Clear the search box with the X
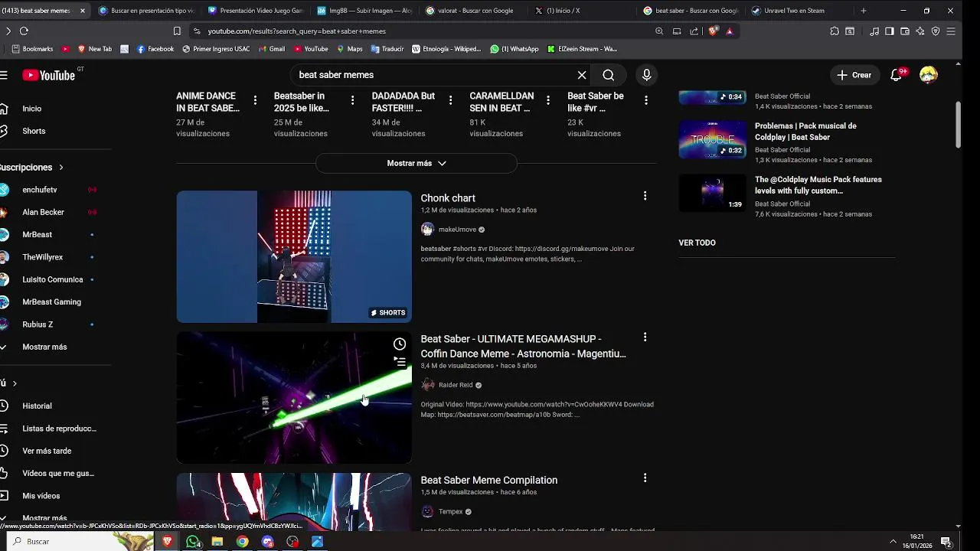The width and height of the screenshot is (980, 551). click(582, 75)
